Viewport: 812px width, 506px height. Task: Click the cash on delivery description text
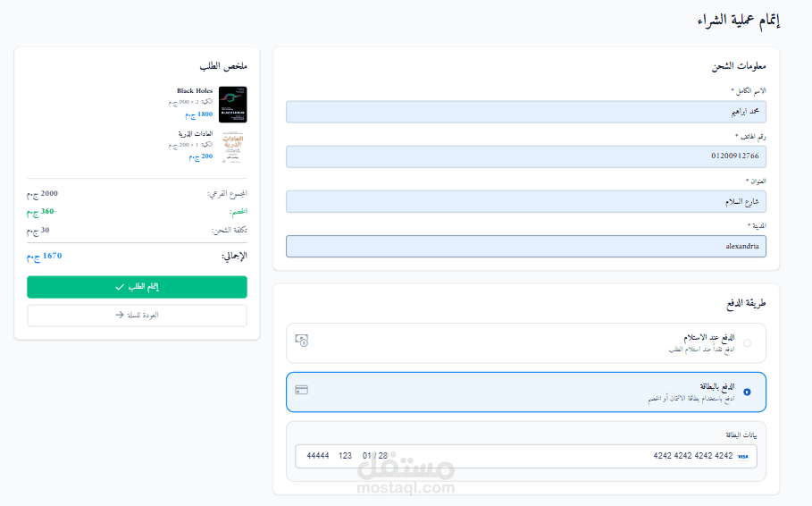click(x=702, y=350)
